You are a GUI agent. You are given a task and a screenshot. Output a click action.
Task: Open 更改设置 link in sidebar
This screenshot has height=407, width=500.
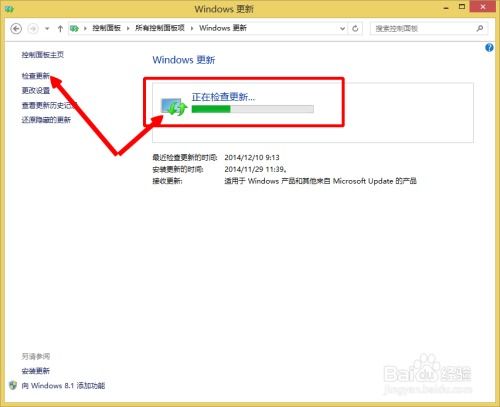coord(36,90)
